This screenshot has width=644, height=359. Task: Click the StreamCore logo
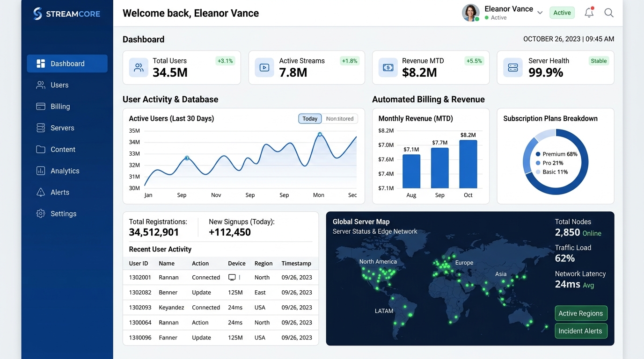pyautogui.click(x=67, y=14)
